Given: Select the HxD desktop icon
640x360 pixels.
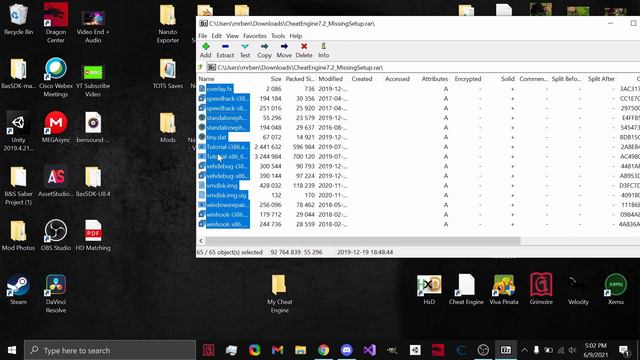Looking at the screenshot, I should tap(429, 289).
